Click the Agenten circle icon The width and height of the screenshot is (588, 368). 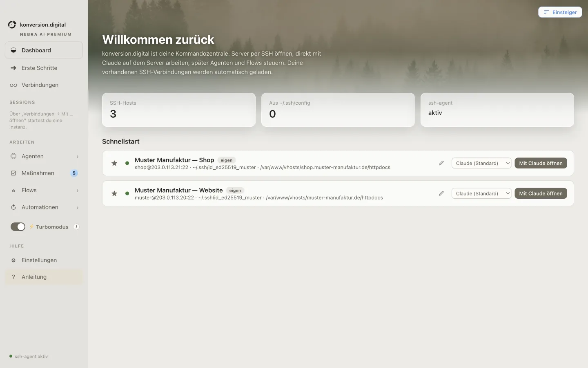(13, 156)
